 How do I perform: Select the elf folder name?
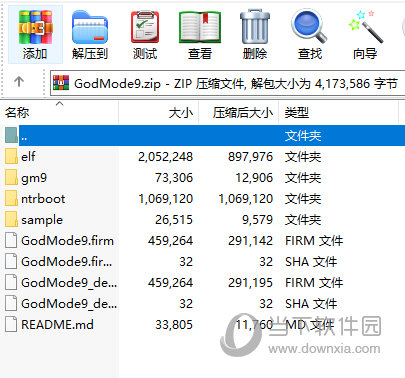click(28, 156)
